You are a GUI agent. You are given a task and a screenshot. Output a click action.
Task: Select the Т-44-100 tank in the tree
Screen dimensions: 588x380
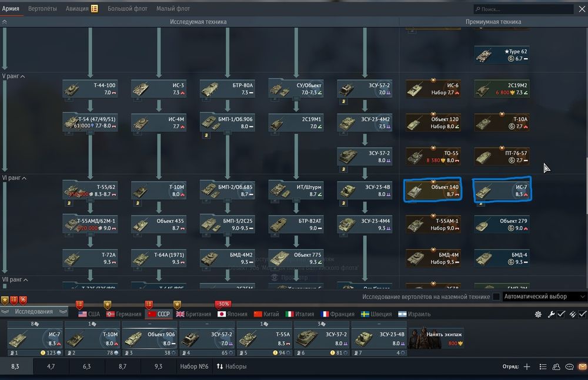(x=90, y=89)
